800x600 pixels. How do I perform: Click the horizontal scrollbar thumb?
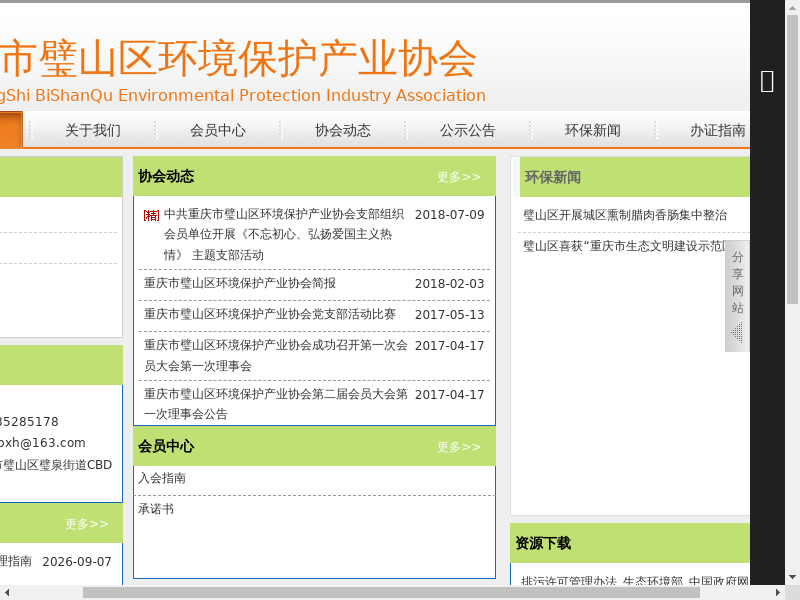coord(391,592)
